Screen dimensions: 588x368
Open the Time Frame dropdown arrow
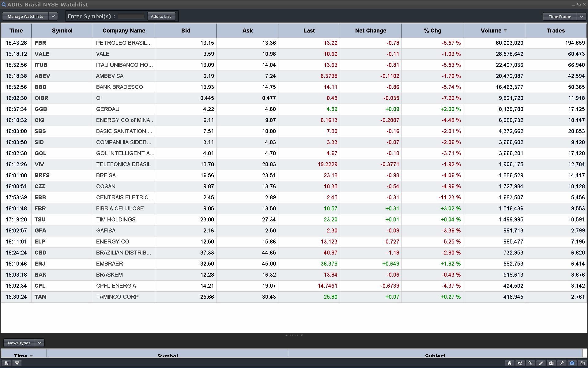pyautogui.click(x=581, y=17)
